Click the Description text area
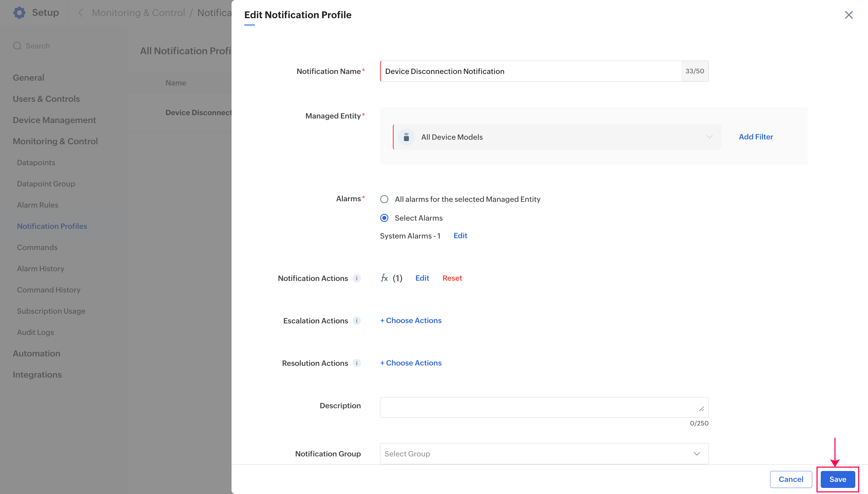The height and width of the screenshot is (494, 868). (544, 407)
